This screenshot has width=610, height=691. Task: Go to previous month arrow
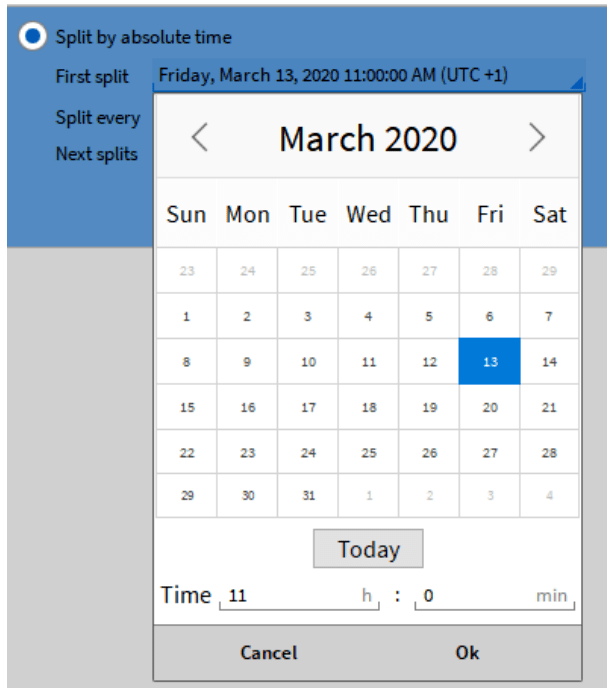coord(199,138)
